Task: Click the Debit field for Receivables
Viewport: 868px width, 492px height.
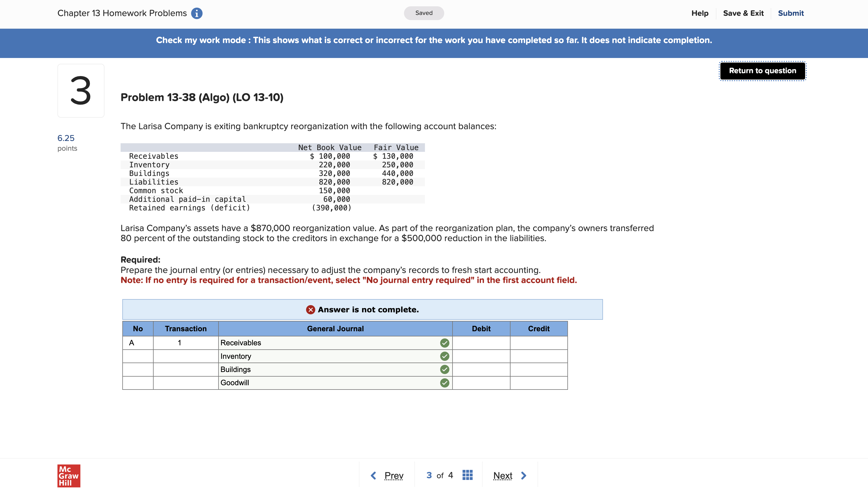Action: point(481,343)
